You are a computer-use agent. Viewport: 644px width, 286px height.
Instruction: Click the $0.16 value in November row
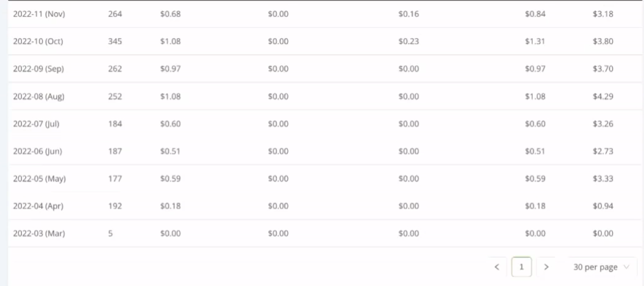coord(409,14)
